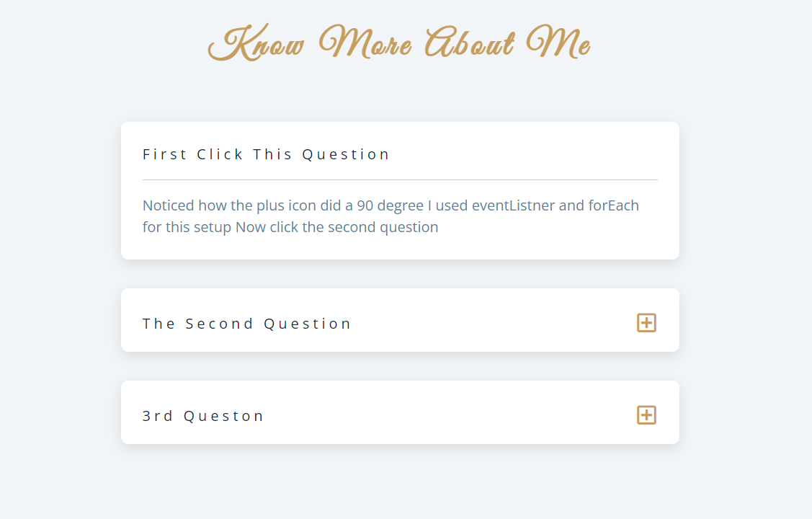Click the word Know in the heading
Viewport: 812px width, 519px height.
[x=256, y=43]
